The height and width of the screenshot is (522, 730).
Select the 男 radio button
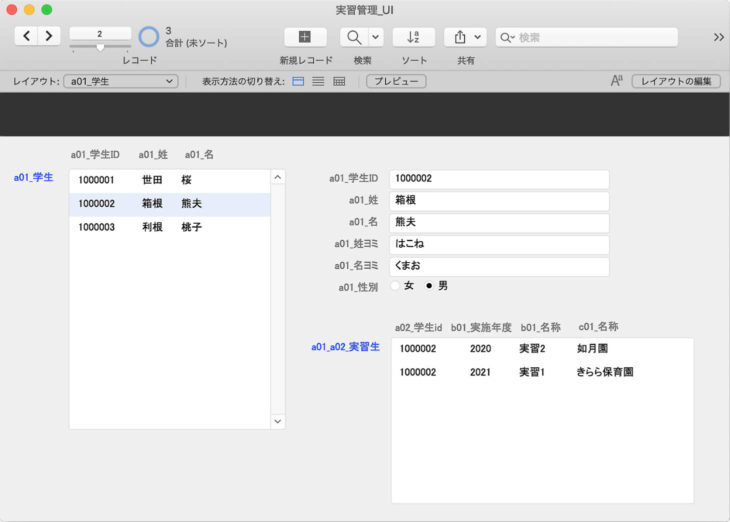click(x=430, y=286)
